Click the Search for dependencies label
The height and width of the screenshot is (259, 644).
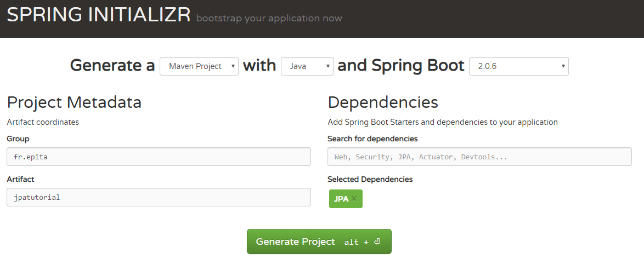click(372, 139)
